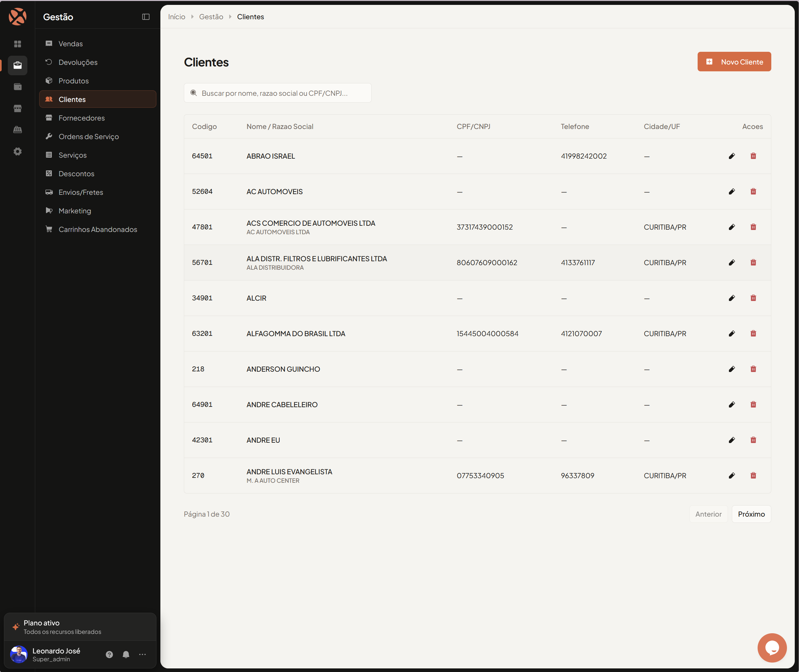Open the wallet module from the left rail
The height and width of the screenshot is (672, 799).
coord(18,86)
